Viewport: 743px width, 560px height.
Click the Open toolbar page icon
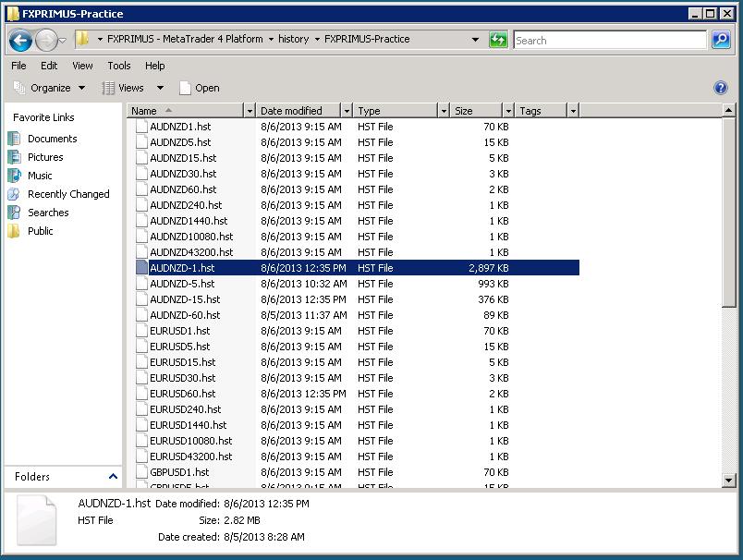[x=185, y=88]
